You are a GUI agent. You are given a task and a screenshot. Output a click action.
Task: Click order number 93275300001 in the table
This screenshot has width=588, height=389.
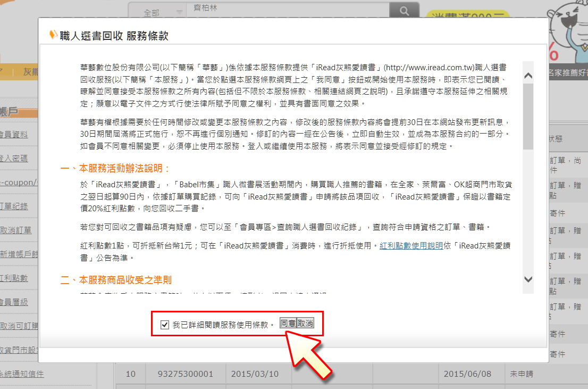[x=185, y=374]
